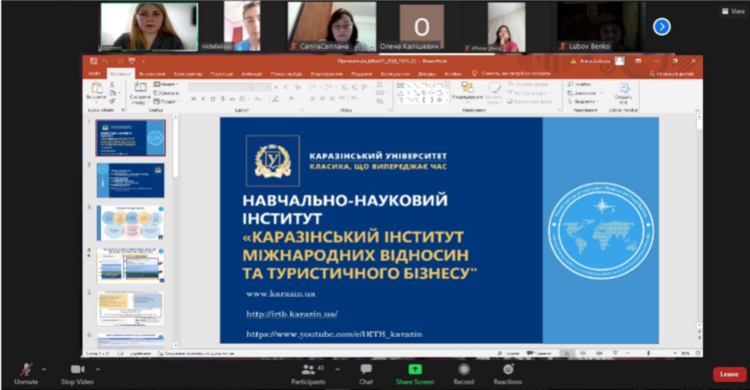Click the red Leave button
750x390 pixels.
(729, 374)
